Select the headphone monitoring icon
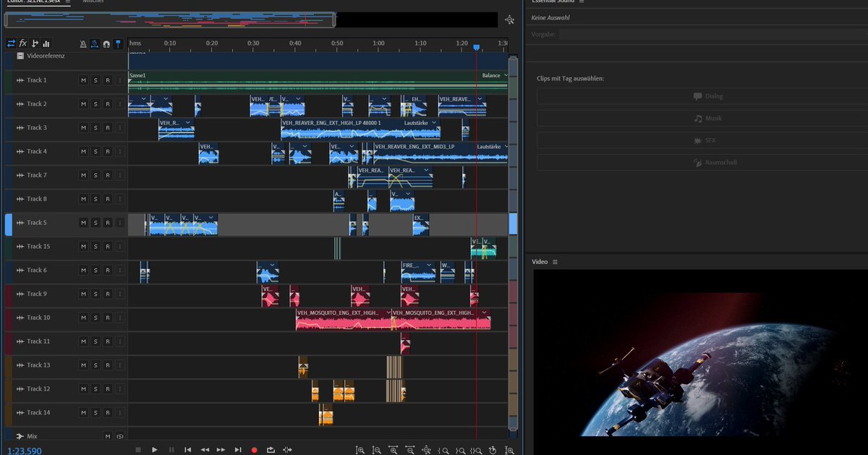This screenshot has width=868, height=455. pyautogui.click(x=106, y=43)
